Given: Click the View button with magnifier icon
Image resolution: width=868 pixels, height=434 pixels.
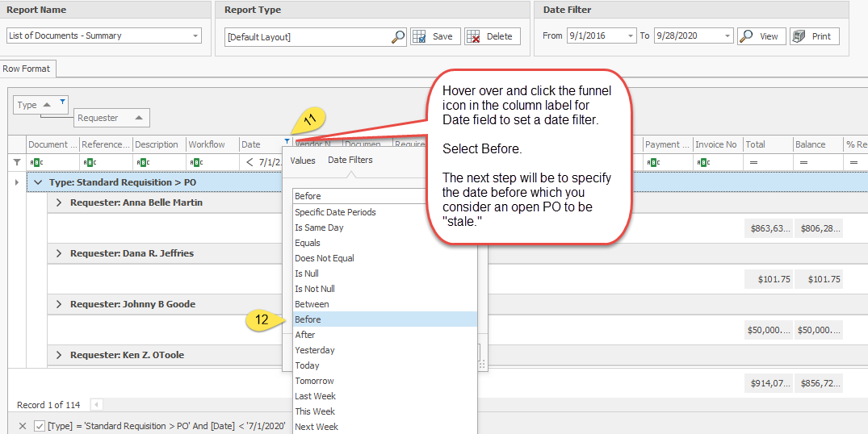Looking at the screenshot, I should coord(761,36).
